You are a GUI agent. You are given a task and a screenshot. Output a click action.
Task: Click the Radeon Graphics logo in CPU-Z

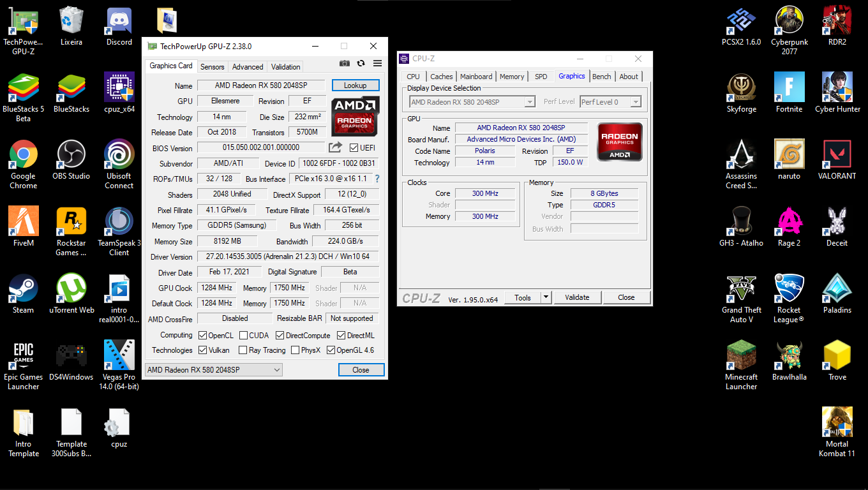point(620,142)
